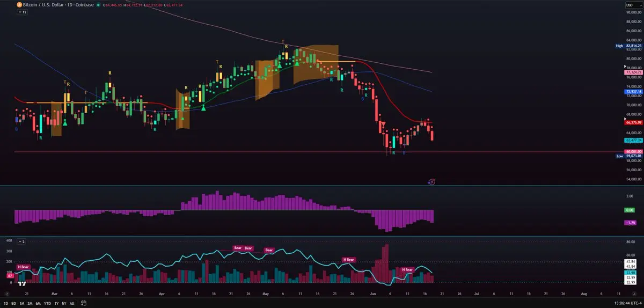This screenshot has height=308, width=644.
Task: Select the 1M time range
Action: click(22, 303)
